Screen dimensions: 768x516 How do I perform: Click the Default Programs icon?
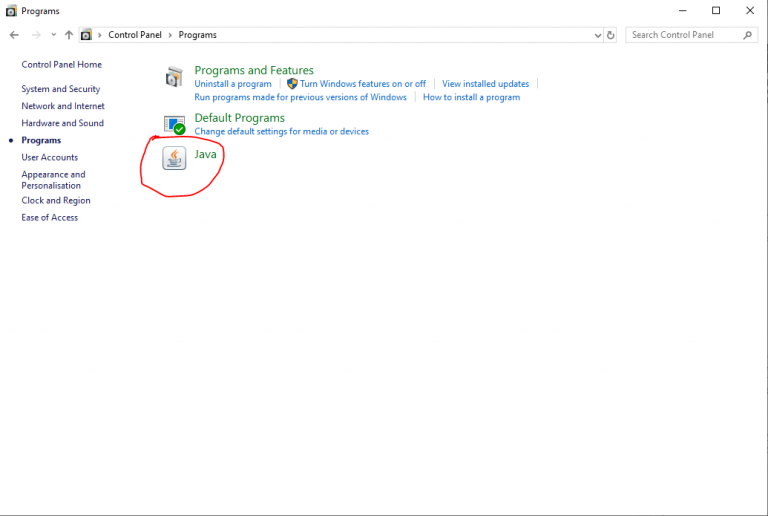[x=175, y=124]
